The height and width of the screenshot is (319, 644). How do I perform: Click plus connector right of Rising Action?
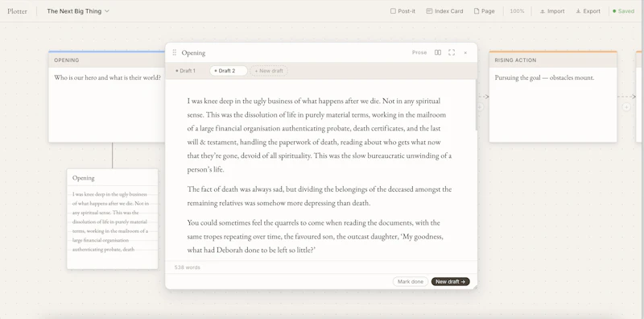click(x=626, y=107)
